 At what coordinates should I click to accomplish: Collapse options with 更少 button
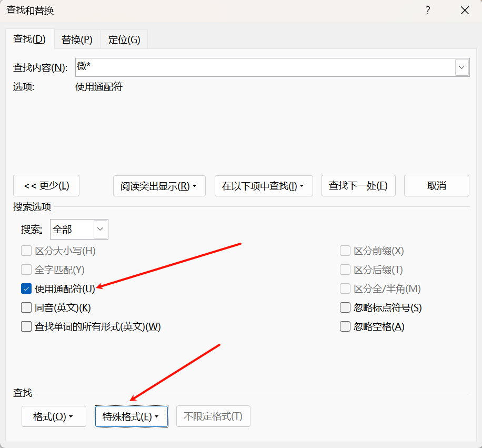tap(46, 186)
